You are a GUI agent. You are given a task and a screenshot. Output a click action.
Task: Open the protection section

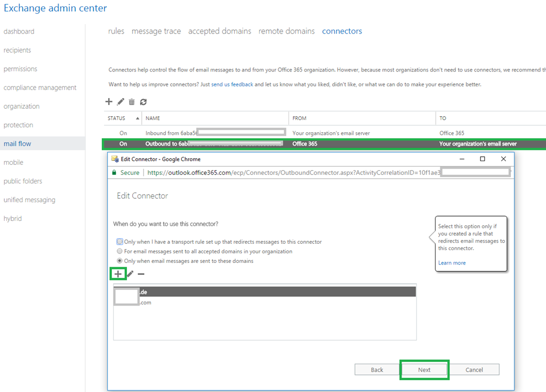point(19,125)
